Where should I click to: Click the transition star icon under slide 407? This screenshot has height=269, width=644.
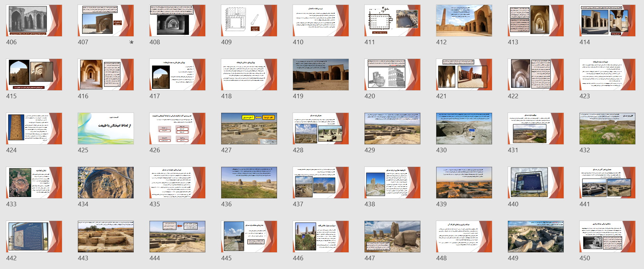pos(131,42)
